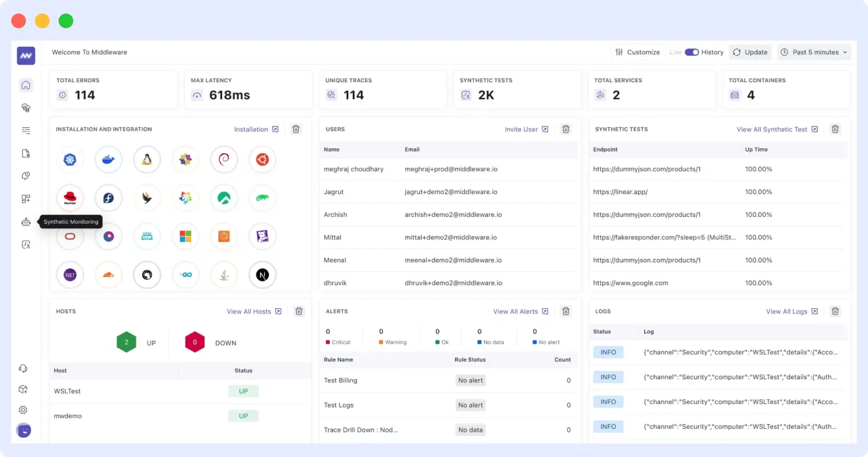
Task: Select the Red Hat integration icon
Action: pos(70,198)
